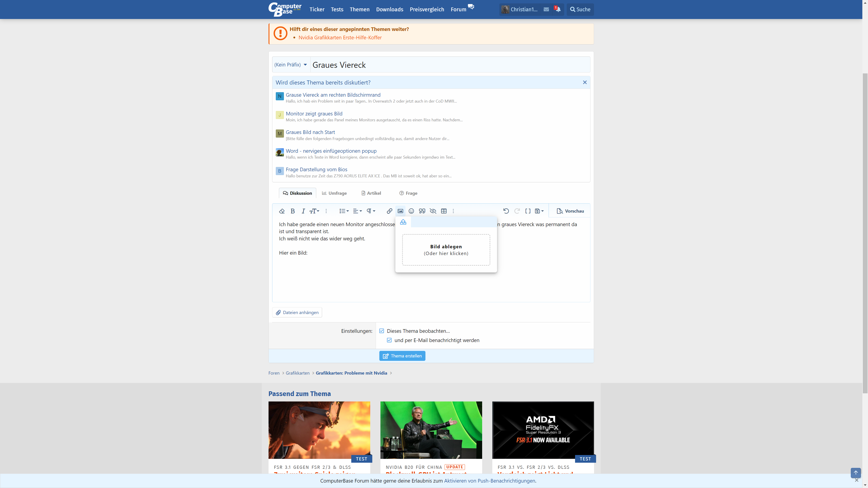Switch to the Umfrage tab
Screen dimensions: 868x488
[x=334, y=193]
